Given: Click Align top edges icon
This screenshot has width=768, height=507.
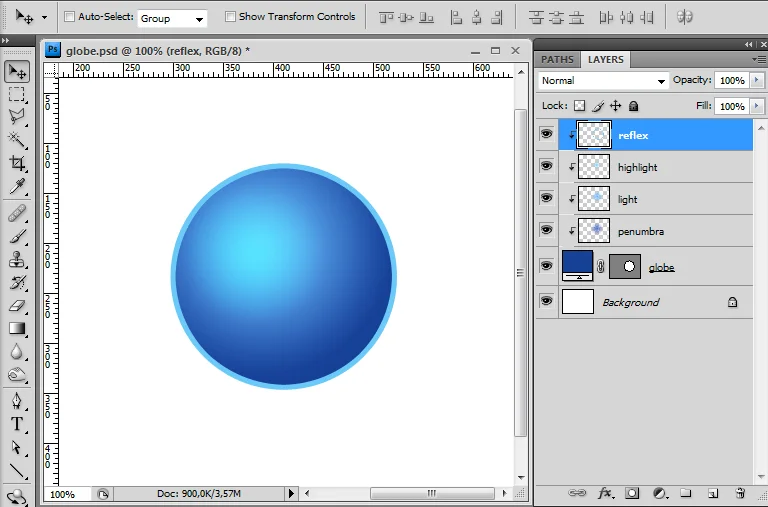Looking at the screenshot, I should pyautogui.click(x=386, y=18).
